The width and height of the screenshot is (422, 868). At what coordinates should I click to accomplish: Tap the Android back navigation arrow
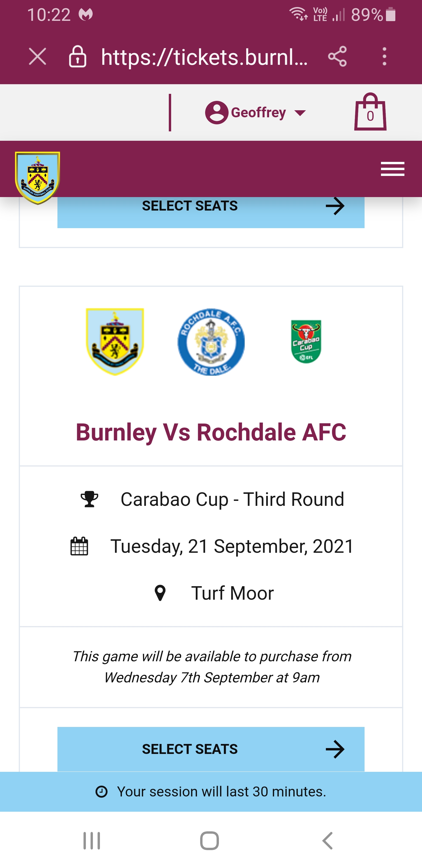pos(327,841)
